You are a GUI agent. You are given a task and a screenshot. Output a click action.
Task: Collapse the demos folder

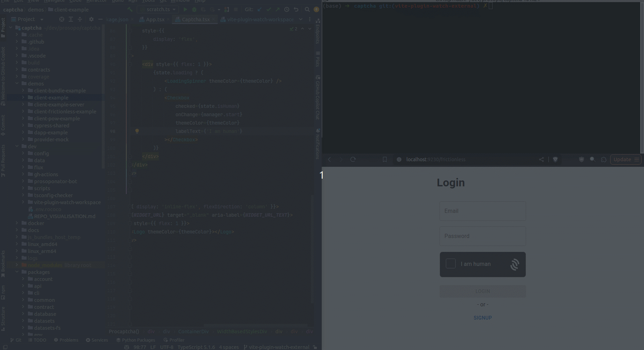17,83
